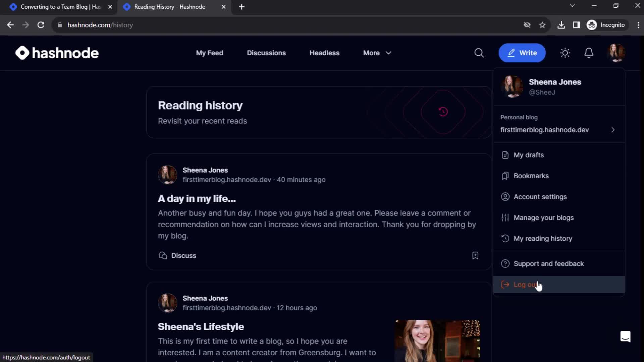This screenshot has height=362, width=644.
Task: Select Manage your blogs
Action: (559, 218)
